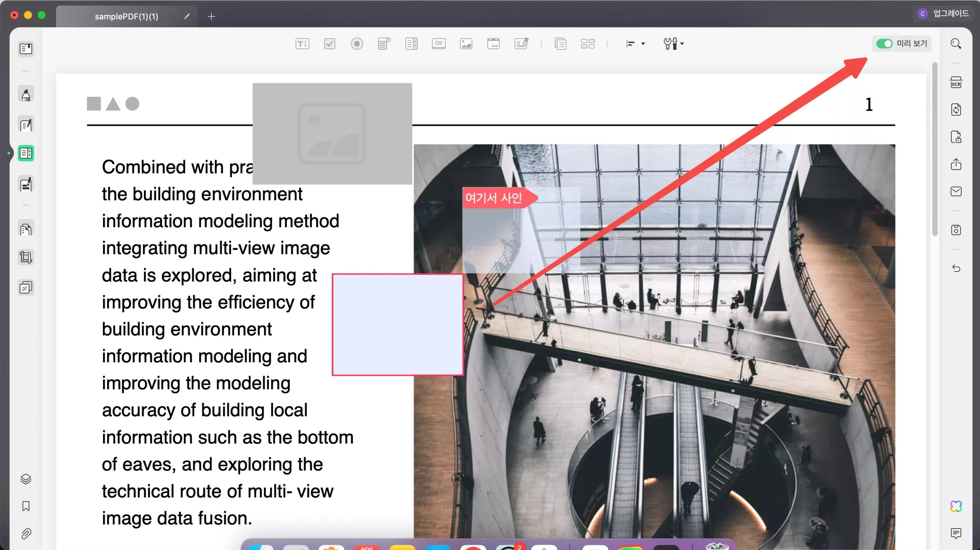
Task: Open the Comments list panel
Action: coord(956,533)
